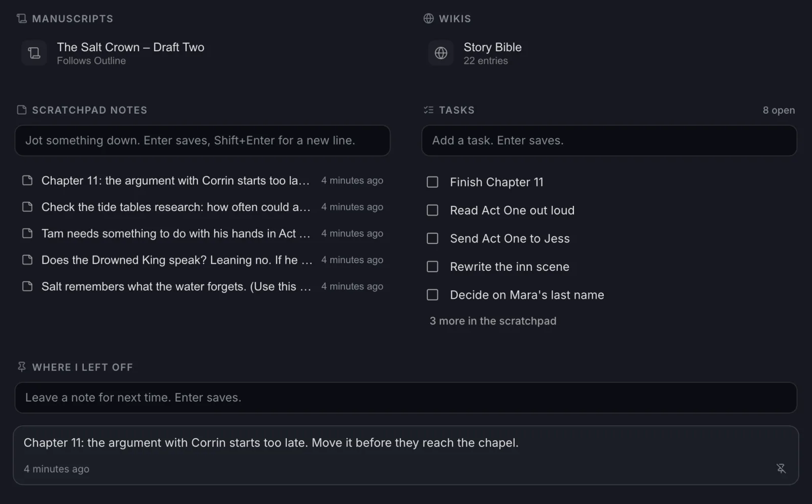Click the note icon for Salt remembers note
Viewport: 812px width, 504px height.
pyautogui.click(x=27, y=286)
